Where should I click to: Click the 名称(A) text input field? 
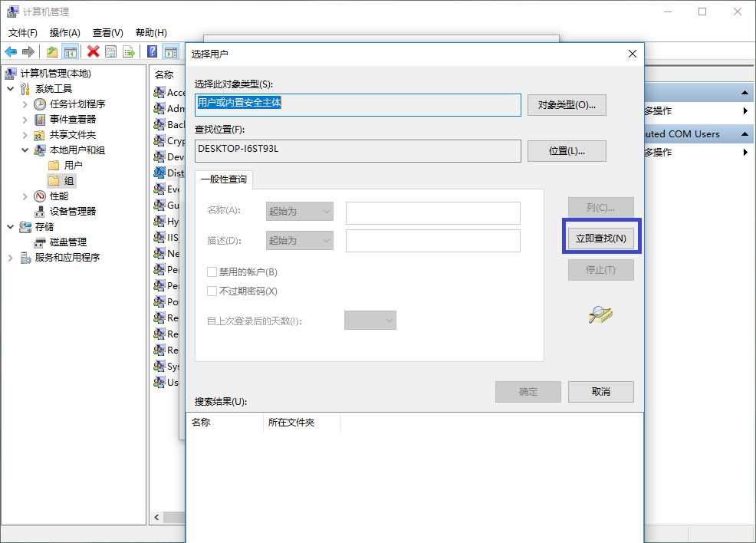433,212
